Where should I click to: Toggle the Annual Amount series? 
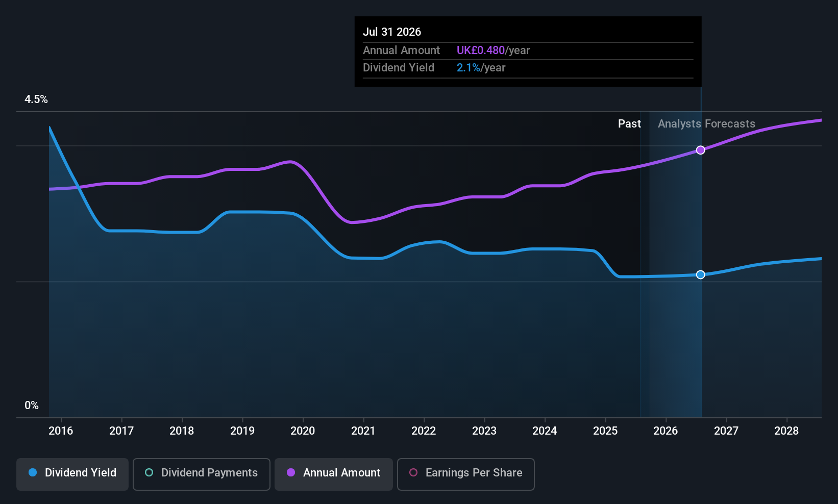pyautogui.click(x=334, y=474)
